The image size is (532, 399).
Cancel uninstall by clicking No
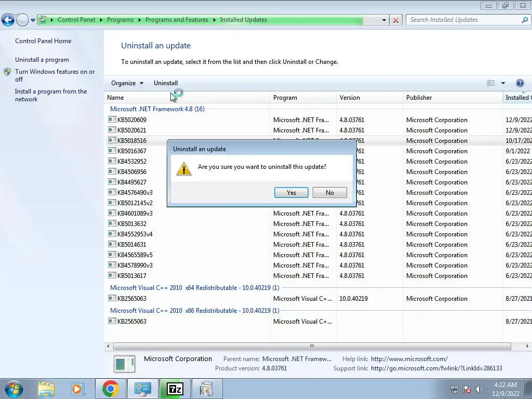pos(329,192)
